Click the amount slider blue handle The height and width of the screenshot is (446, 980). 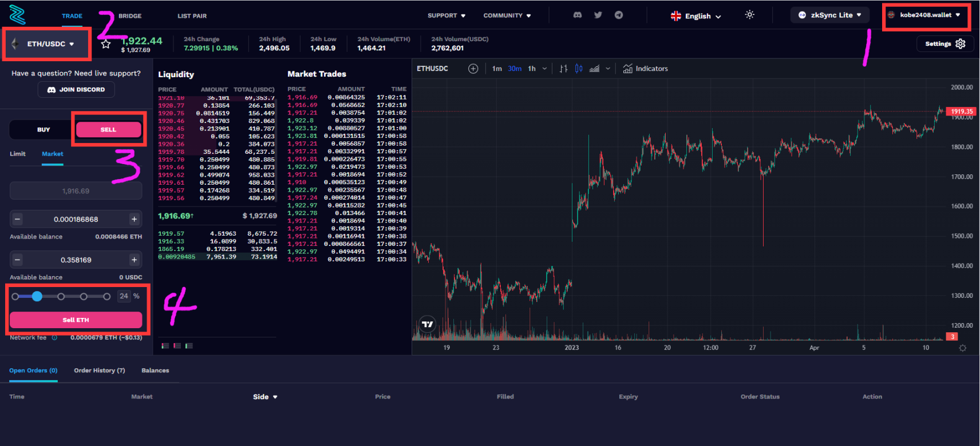(x=37, y=296)
